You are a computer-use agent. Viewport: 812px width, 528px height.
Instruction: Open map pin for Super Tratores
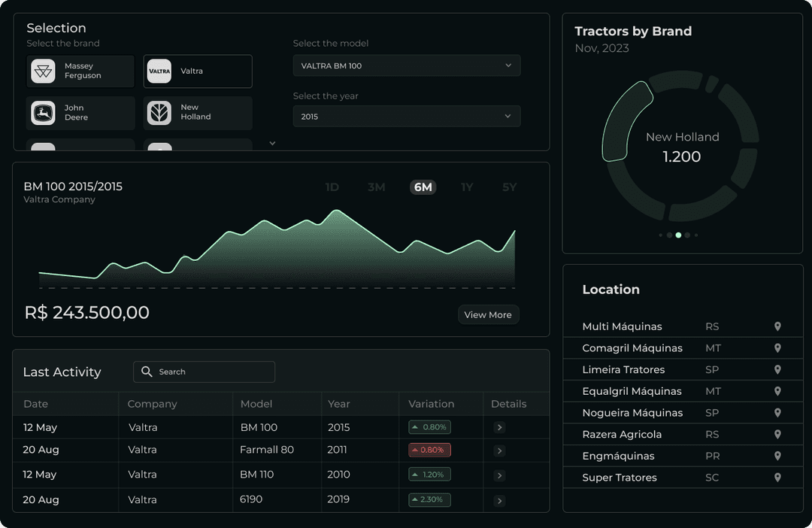tap(777, 478)
